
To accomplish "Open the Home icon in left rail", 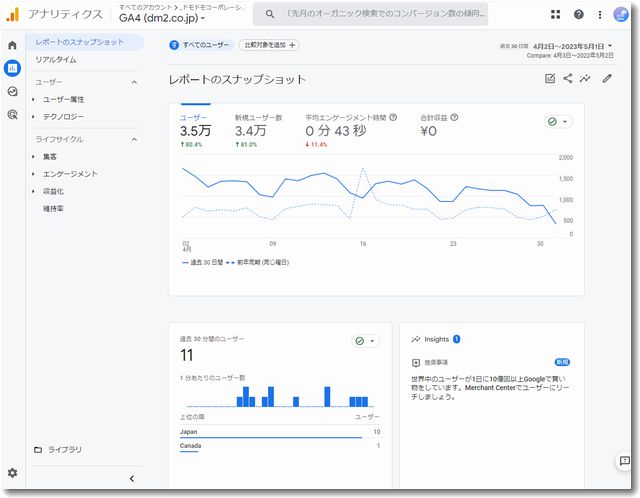I will click(12, 45).
